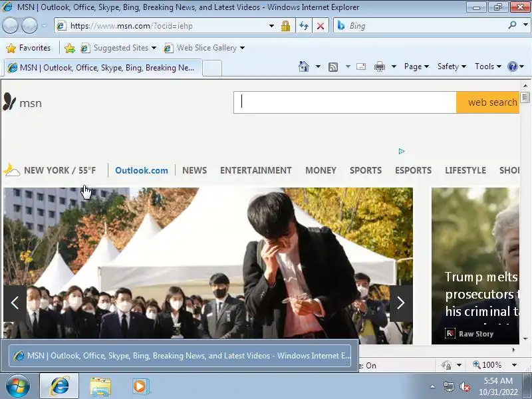The width and height of the screenshot is (532, 399).
Task: Go to the ESPORTS section
Action: pos(413,170)
